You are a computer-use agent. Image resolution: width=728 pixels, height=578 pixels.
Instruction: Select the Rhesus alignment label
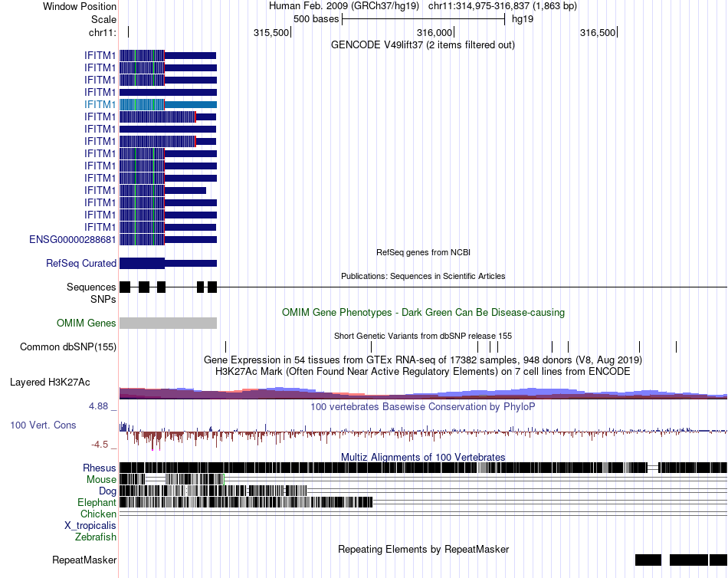[x=100, y=468]
